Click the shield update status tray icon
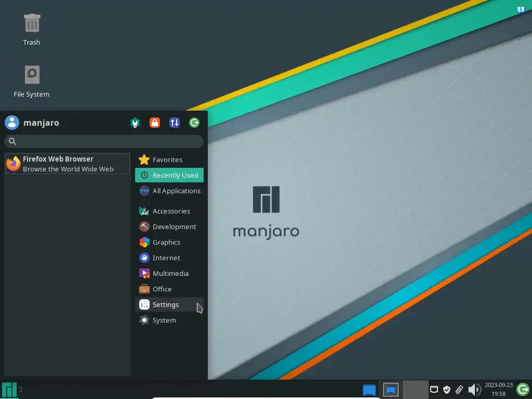 click(x=447, y=390)
